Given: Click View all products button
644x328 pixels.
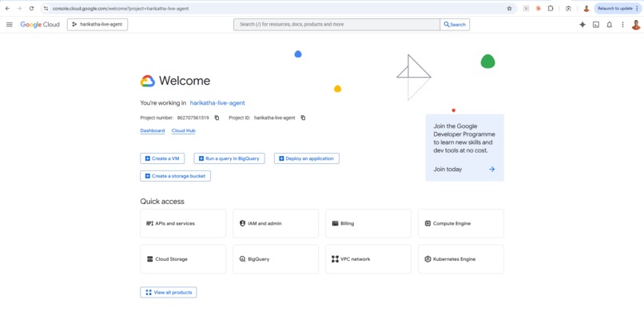Looking at the screenshot, I should (x=169, y=292).
